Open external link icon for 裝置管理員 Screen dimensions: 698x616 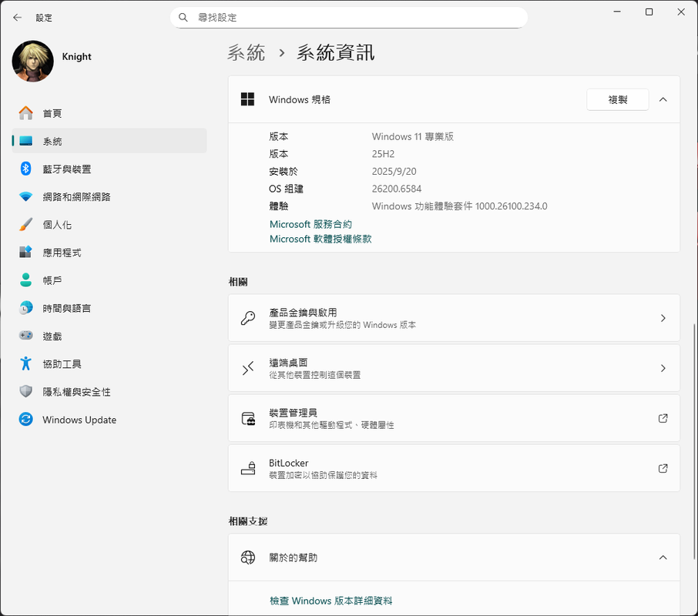(663, 418)
